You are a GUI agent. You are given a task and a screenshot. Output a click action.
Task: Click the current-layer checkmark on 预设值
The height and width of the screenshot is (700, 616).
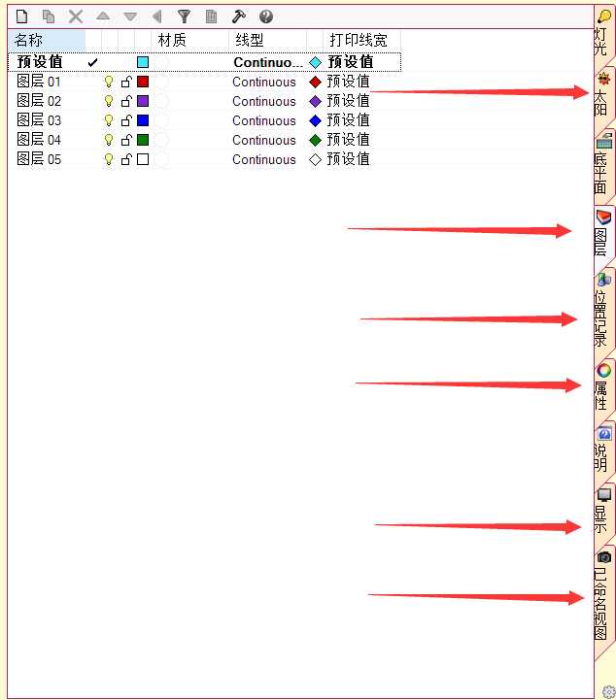point(92,62)
